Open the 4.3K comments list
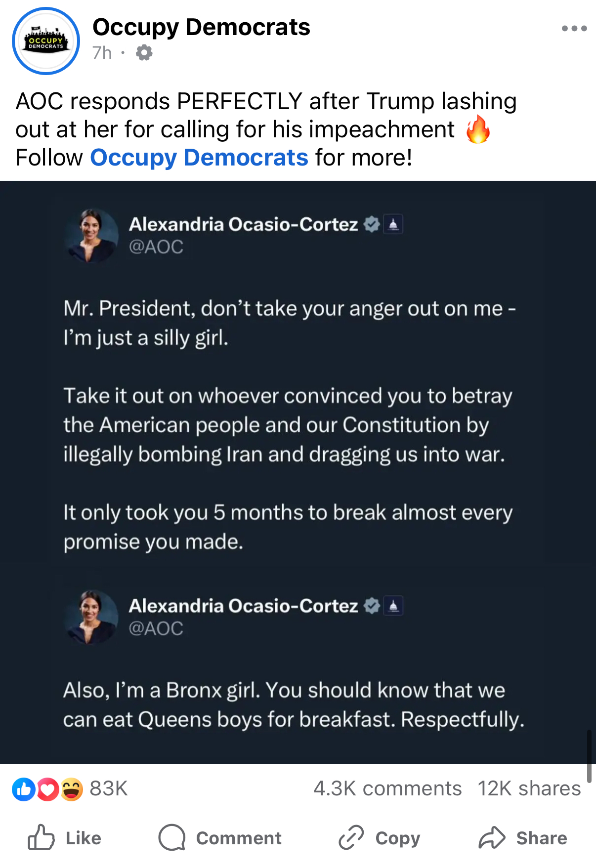Screen dimensions: 596x868 [387, 788]
